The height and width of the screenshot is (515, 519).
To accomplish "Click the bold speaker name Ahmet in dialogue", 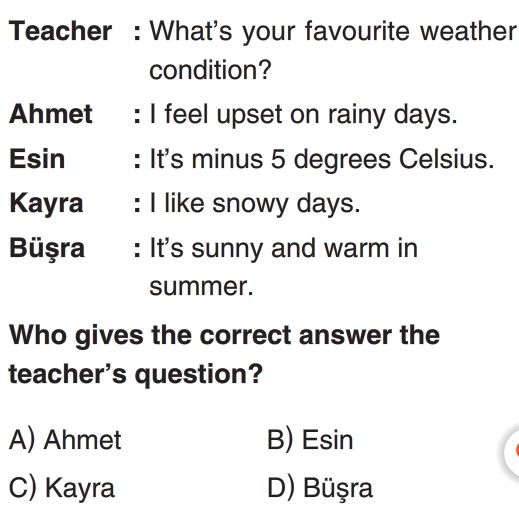I will tap(51, 114).
